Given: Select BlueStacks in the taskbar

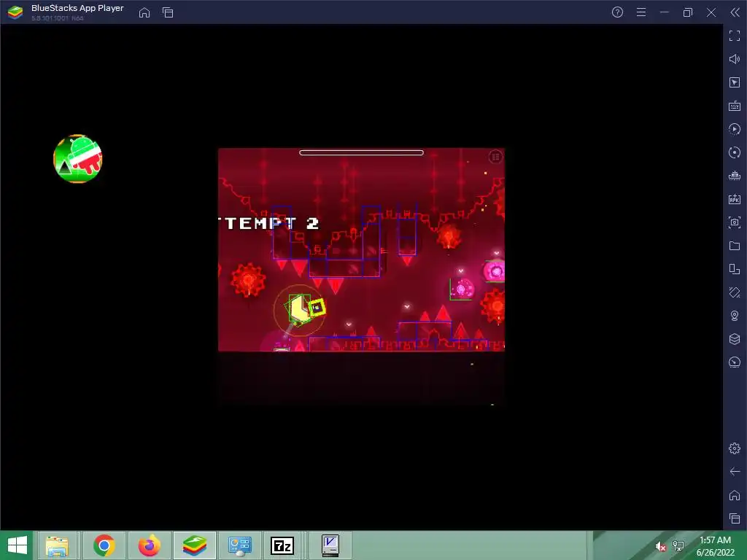Looking at the screenshot, I should coord(194,545).
